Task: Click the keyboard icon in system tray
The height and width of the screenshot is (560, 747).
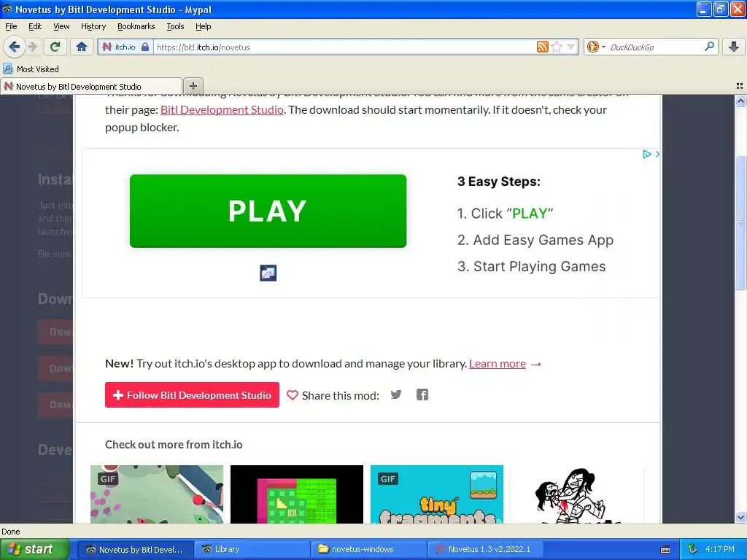Action: tap(665, 550)
